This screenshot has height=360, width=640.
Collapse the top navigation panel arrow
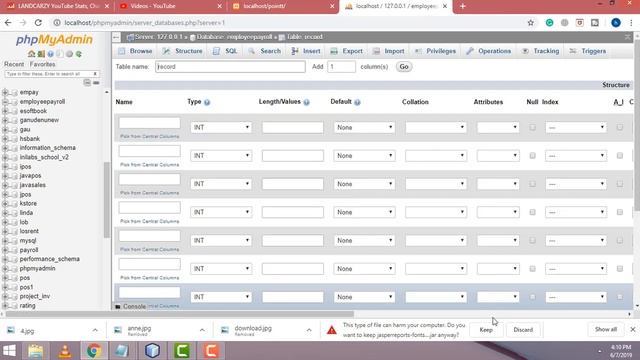pos(116,38)
